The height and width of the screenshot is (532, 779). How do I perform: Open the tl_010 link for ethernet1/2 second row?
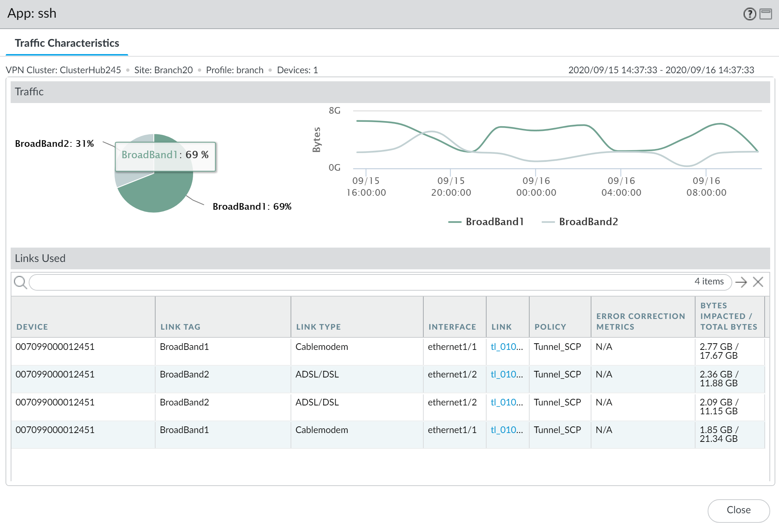(x=503, y=375)
